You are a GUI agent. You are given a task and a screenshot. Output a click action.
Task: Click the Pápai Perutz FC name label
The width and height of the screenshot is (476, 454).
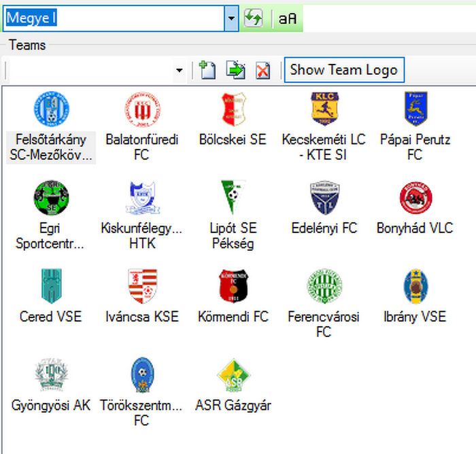[415, 147]
